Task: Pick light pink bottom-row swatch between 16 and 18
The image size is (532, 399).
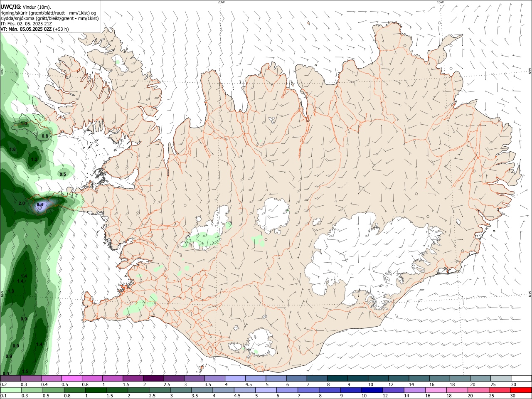Action: [436, 390]
